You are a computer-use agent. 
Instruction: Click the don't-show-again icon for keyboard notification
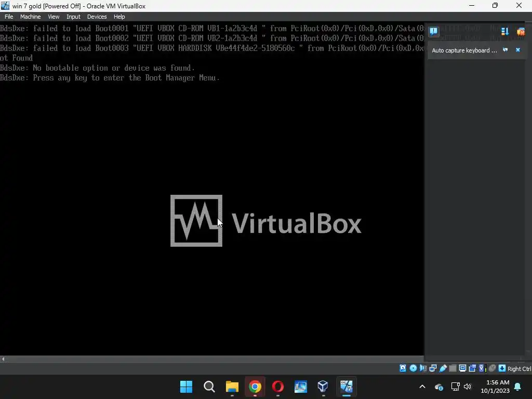point(505,50)
